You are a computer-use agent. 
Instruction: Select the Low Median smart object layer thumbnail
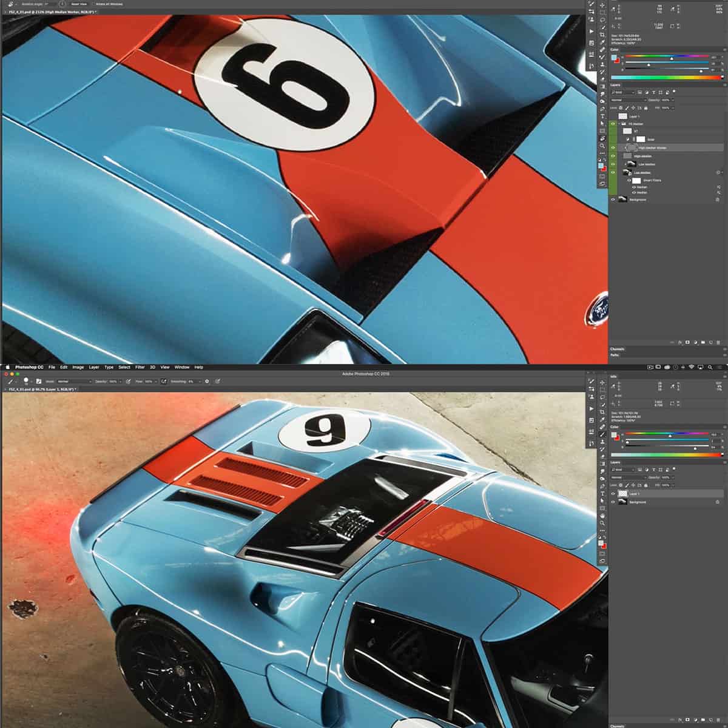[x=627, y=172]
